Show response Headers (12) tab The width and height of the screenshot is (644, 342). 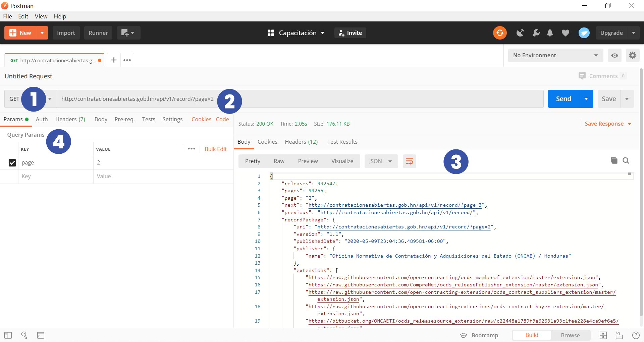(x=301, y=142)
